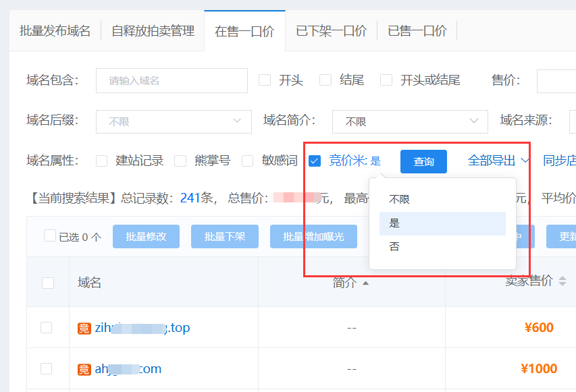Screen dimensions: 576x392
Task: Sort by the 简介 column arrow
Action: tap(366, 283)
